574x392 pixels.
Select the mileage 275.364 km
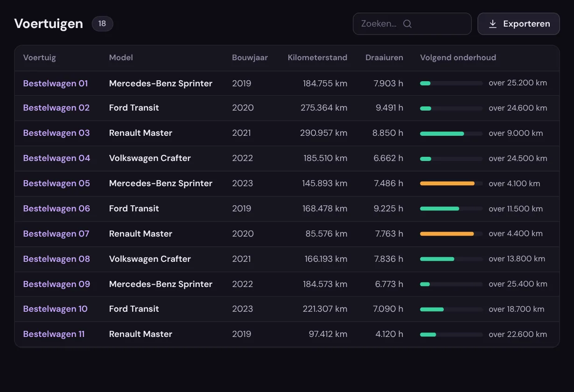point(324,108)
